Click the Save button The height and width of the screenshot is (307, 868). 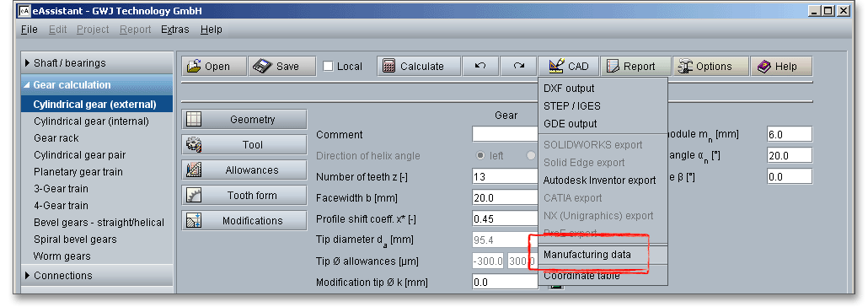[x=281, y=66]
